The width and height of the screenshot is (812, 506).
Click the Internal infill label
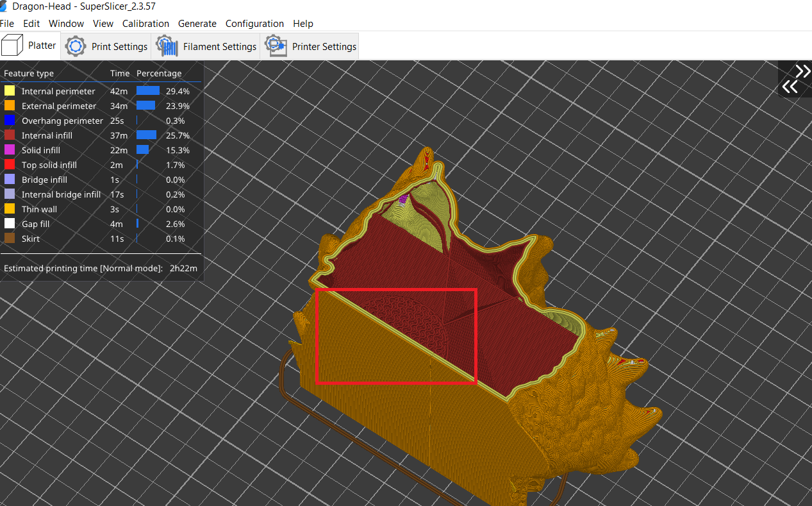[47, 136]
